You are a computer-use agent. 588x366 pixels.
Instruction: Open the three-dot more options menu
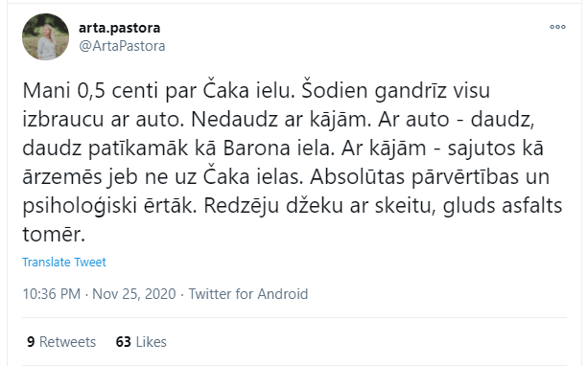(557, 27)
